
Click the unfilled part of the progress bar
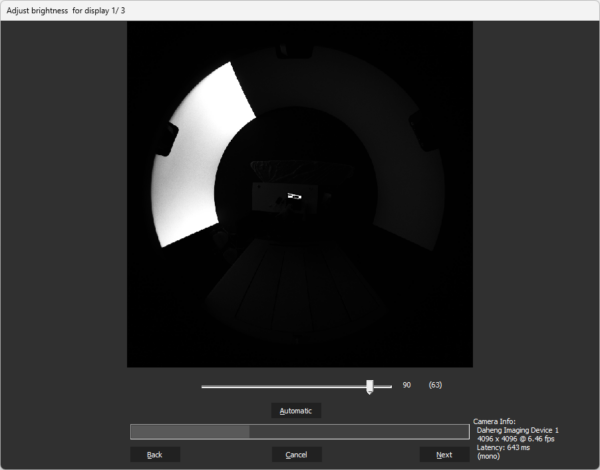tap(358, 432)
